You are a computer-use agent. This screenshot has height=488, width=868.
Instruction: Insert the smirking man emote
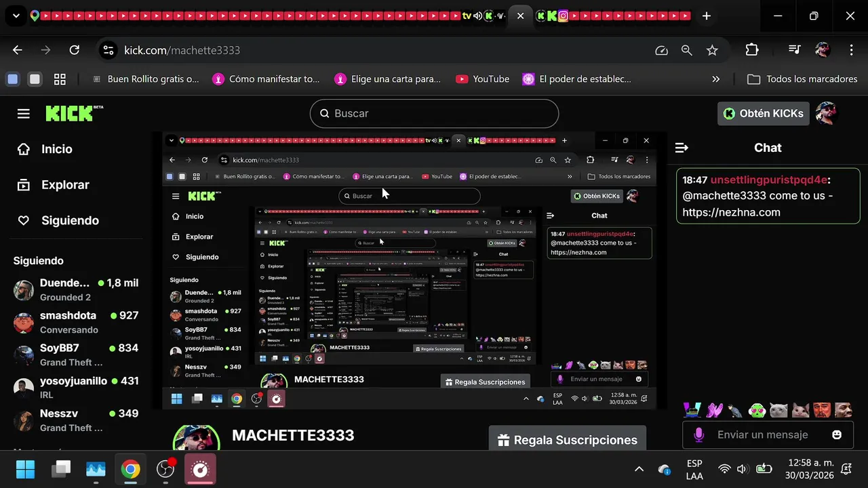(844, 409)
